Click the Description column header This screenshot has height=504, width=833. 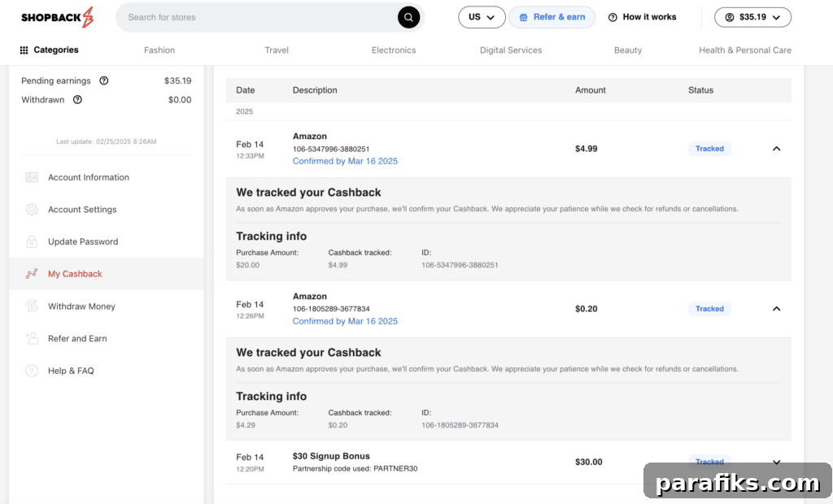[315, 90]
